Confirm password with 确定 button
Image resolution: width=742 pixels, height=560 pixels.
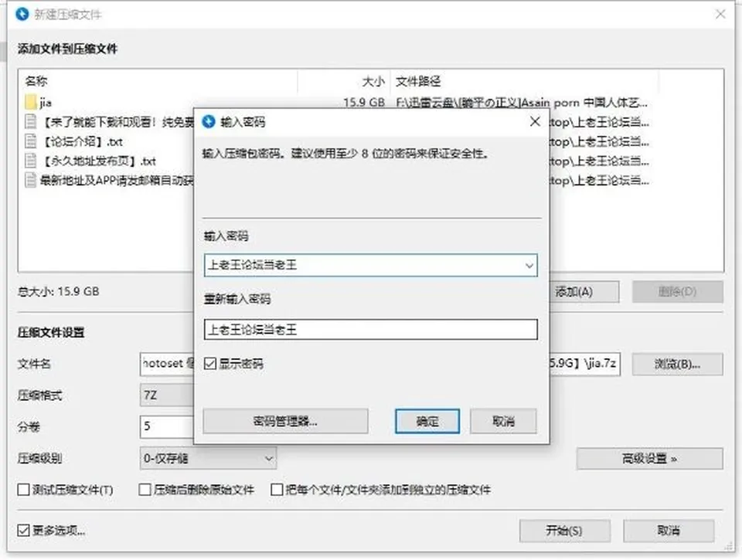[x=427, y=421]
